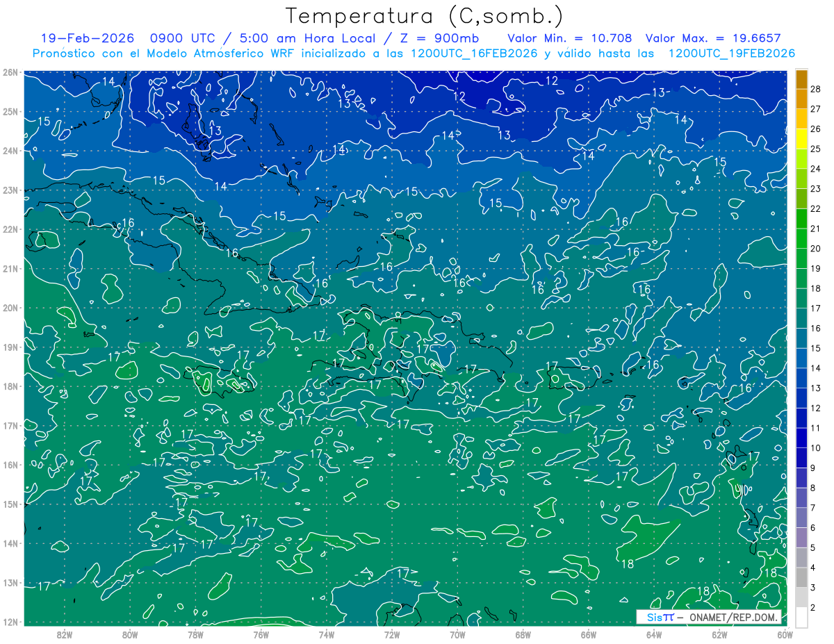Click the 'ONAMET/REP.DOM.' credit box
Image resolution: width=834 pixels, height=644 pixels.
[x=708, y=618]
